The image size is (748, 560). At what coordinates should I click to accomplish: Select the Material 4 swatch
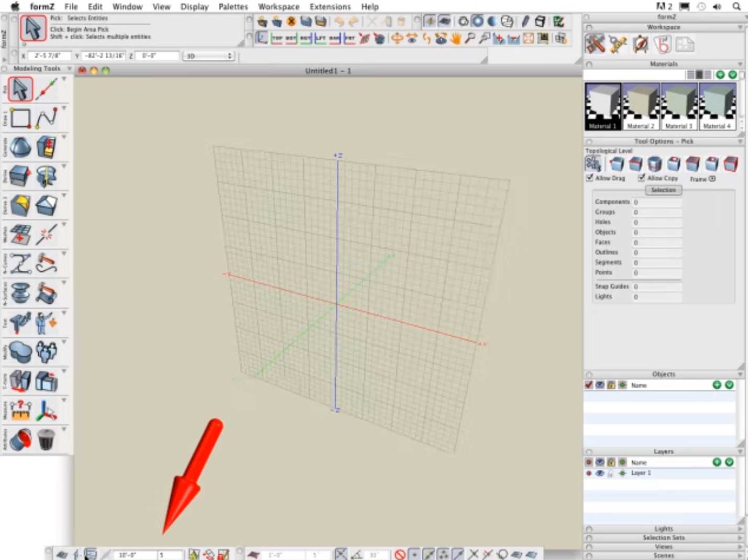717,106
